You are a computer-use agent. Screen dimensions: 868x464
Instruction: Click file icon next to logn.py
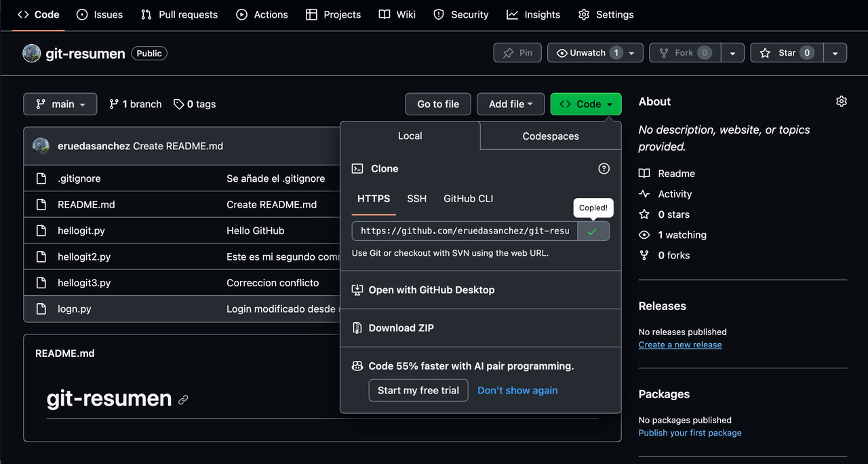click(x=41, y=309)
